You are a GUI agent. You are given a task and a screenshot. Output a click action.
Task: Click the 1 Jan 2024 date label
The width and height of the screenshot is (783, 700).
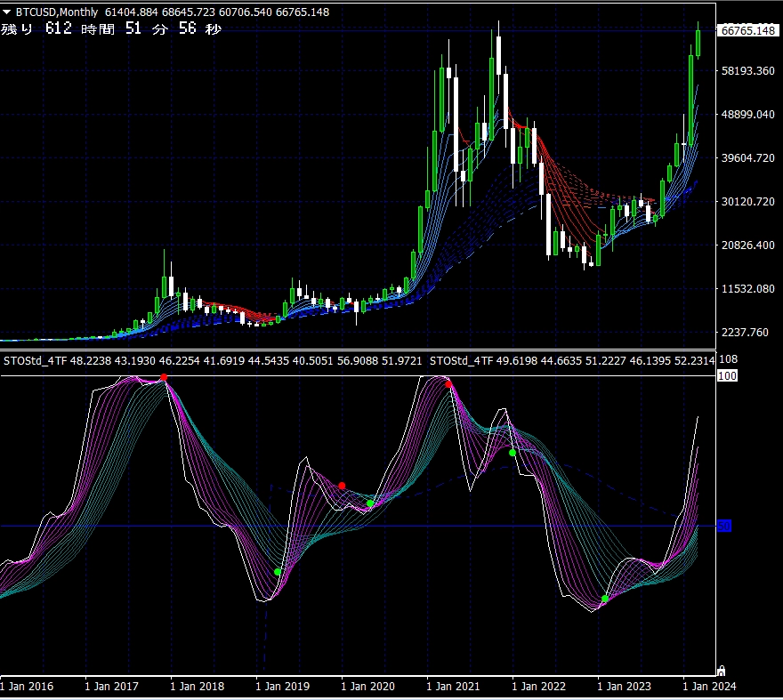click(708, 687)
